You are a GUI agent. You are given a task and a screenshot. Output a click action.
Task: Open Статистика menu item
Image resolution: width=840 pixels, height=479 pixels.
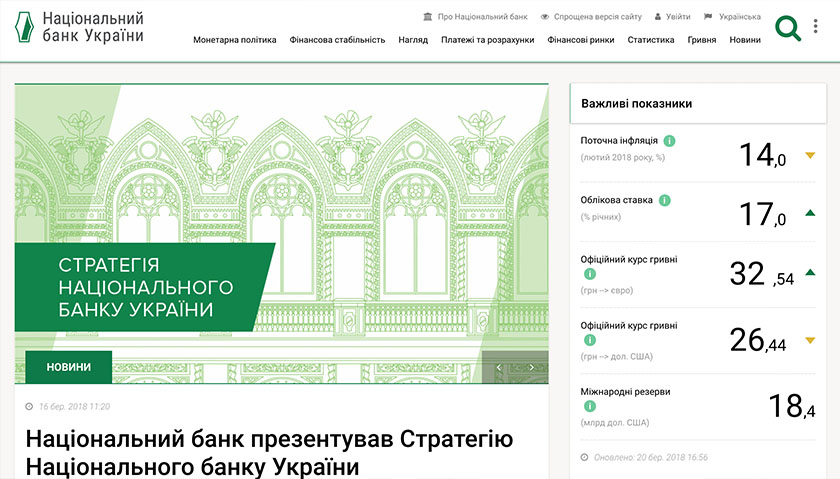650,40
